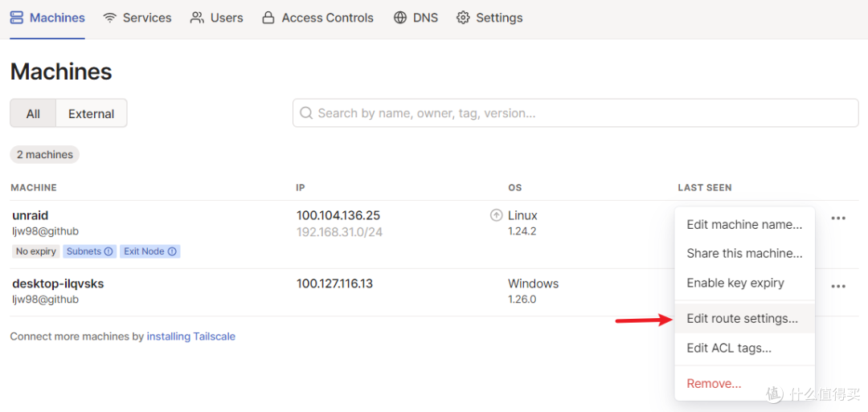This screenshot has height=412, width=868.
Task: Click the Settings gear icon
Action: 463,18
